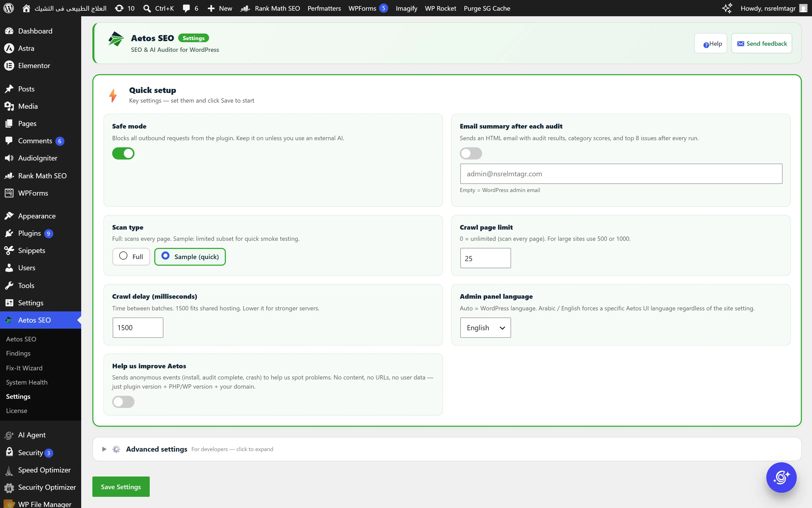Click the Elementor icon in sidebar
The width and height of the screenshot is (812, 508).
[9, 66]
